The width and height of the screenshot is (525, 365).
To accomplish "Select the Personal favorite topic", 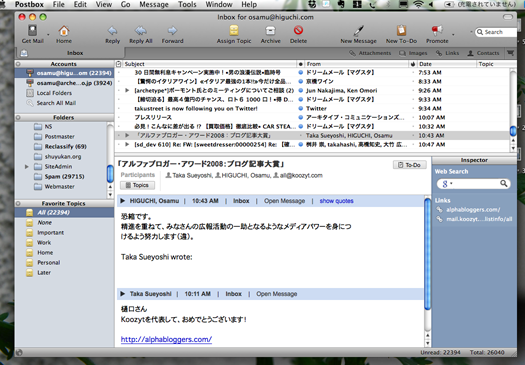I will 48,263.
